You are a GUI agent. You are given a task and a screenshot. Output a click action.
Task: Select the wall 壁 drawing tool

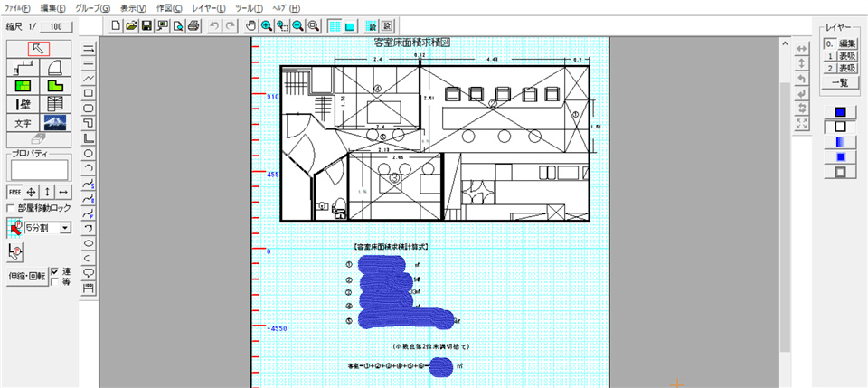tap(23, 103)
